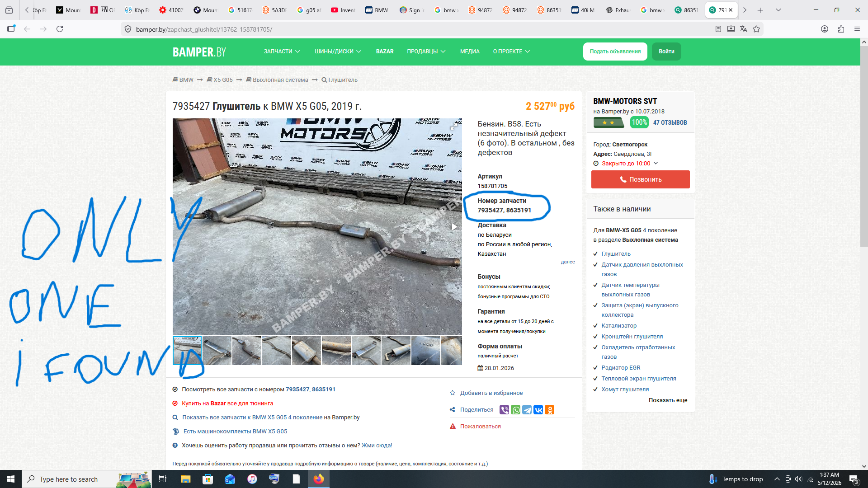Click the site info shield icon in address bar

coord(128,29)
